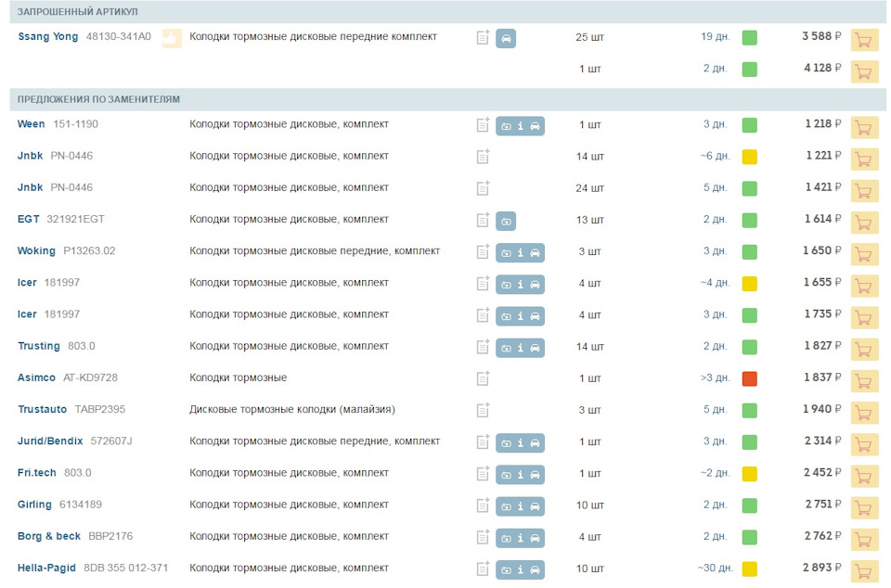891x588 pixels.
Task: Click the cart icon for EGT 321921EGT
Action: 864,223
